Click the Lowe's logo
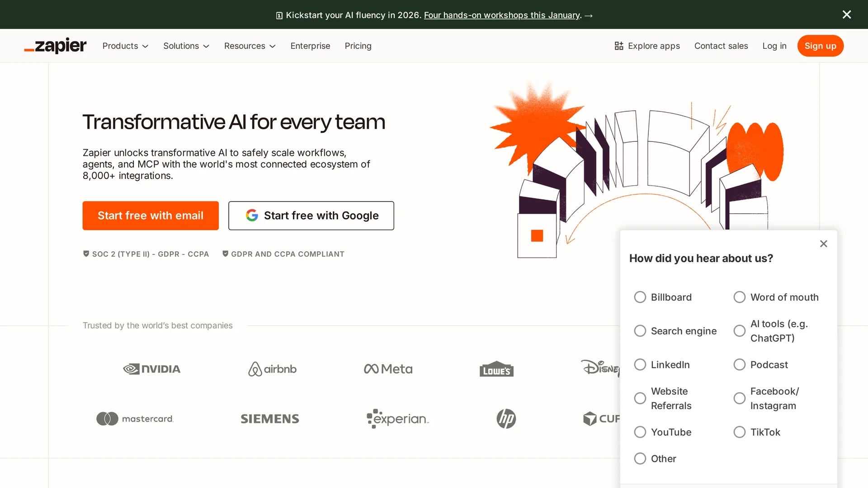868x488 pixels. coord(496,369)
